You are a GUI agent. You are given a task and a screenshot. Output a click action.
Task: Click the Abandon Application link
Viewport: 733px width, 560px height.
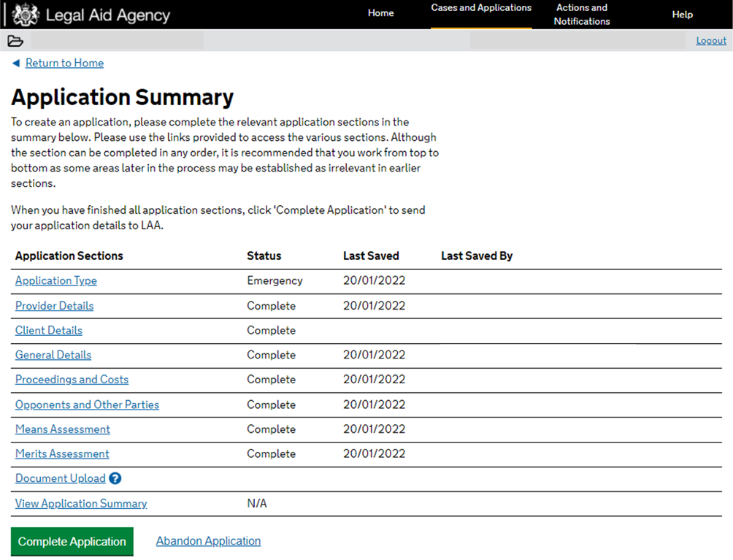coord(208,541)
